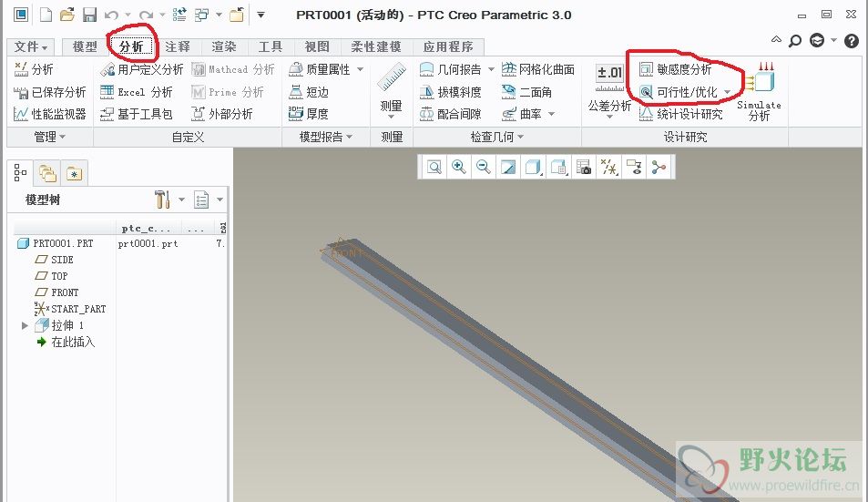Refit the view in graphics toolbar
Screen dimensions: 868x502
point(434,167)
